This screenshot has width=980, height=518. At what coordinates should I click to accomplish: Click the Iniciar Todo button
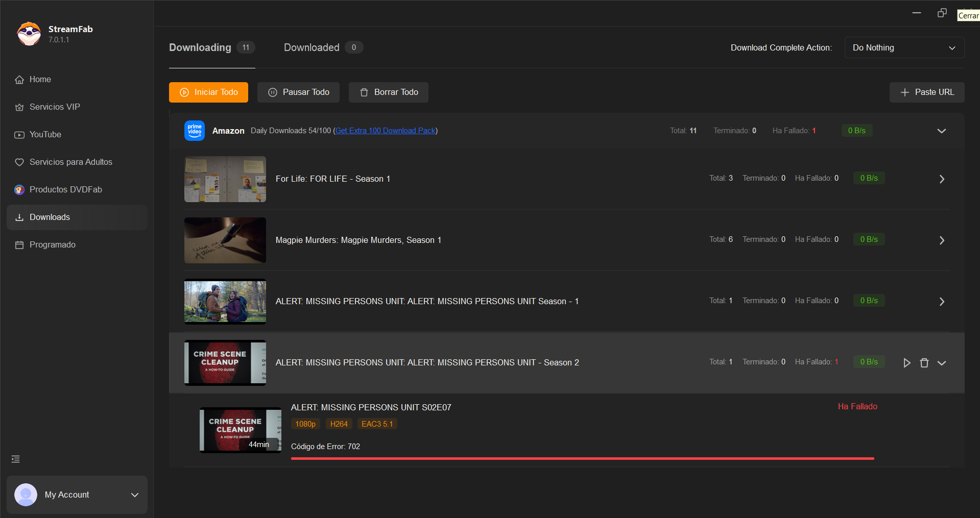pos(208,92)
